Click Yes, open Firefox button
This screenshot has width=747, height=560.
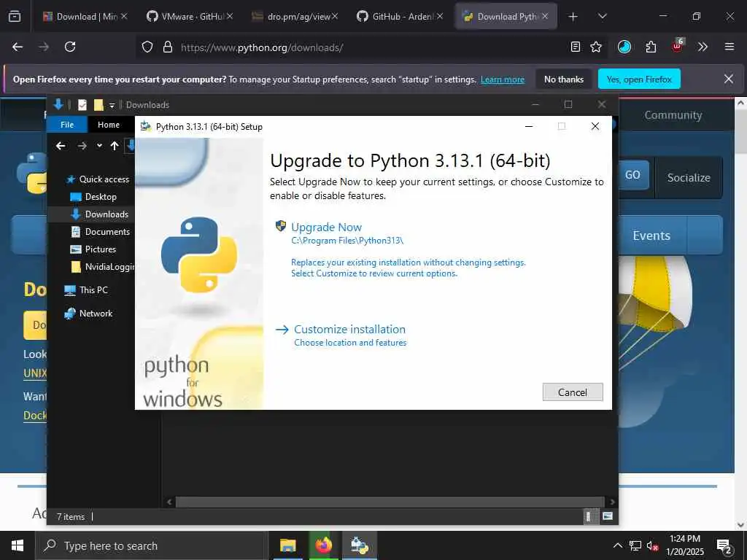[x=639, y=79]
